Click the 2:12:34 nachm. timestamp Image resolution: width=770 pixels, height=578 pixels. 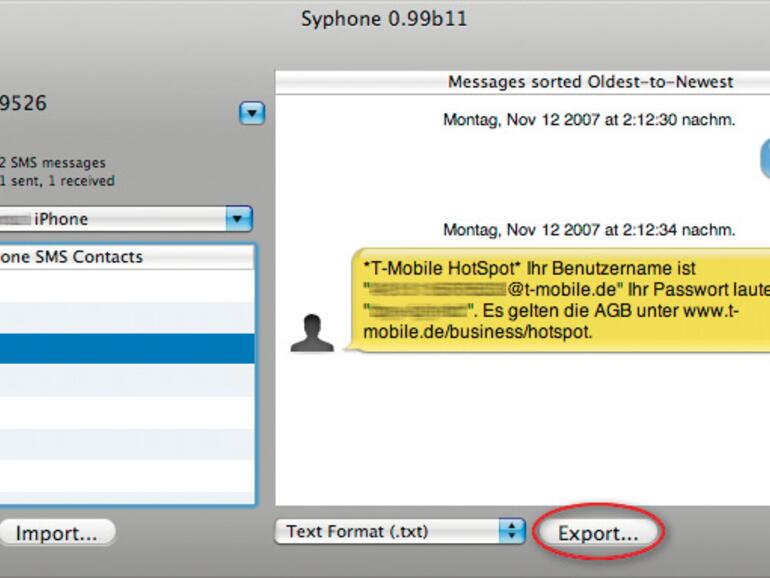pos(589,230)
